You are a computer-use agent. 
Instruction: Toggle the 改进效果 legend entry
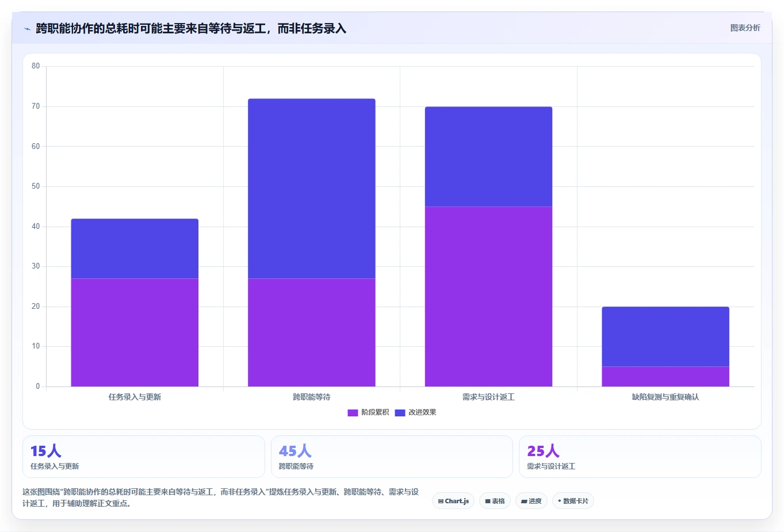415,412
